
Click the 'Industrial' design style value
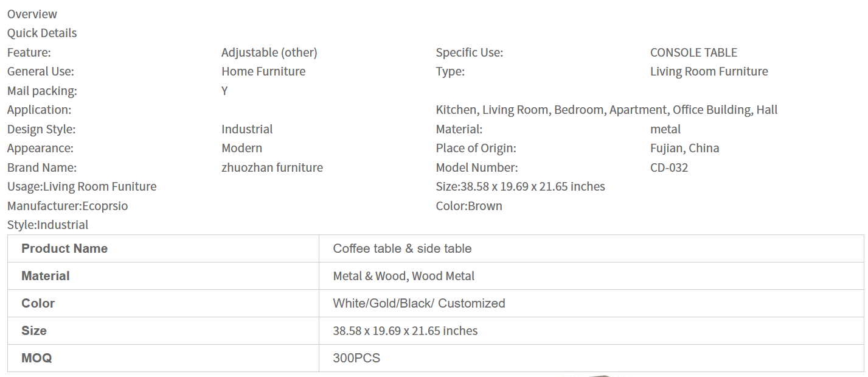coord(247,129)
